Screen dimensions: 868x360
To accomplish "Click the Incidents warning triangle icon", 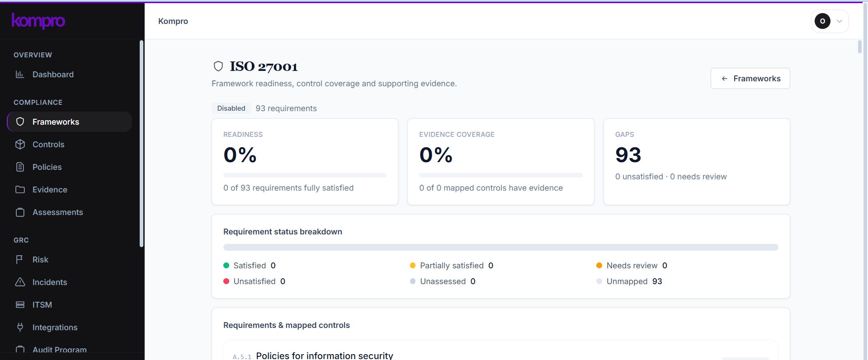I will click(x=20, y=282).
